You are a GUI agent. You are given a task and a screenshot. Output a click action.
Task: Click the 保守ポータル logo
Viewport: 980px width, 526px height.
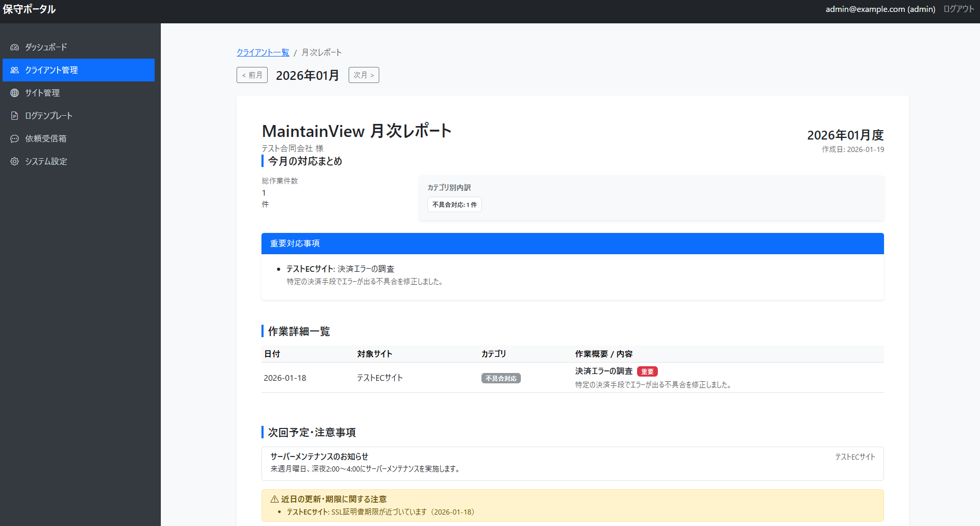coord(30,9)
